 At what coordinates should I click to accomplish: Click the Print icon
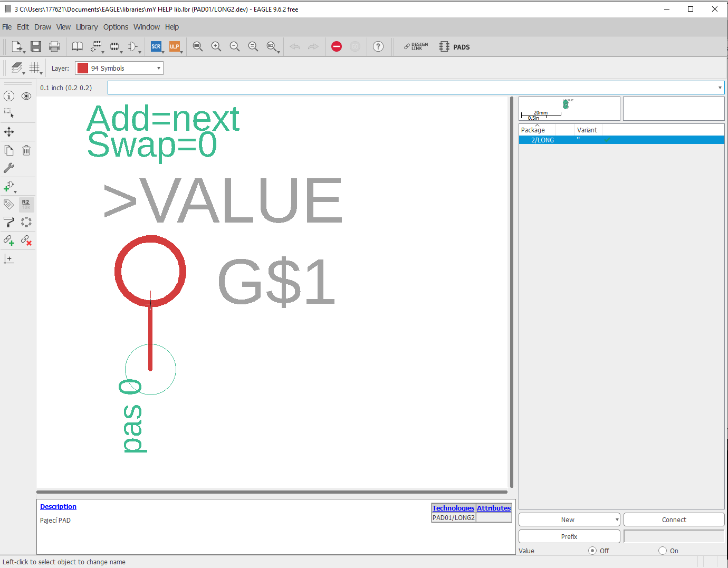pyautogui.click(x=54, y=46)
